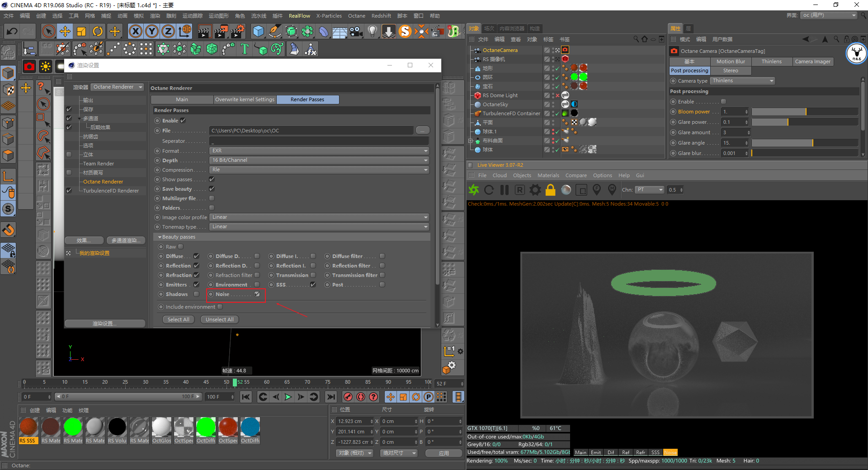Activate the Move tool
Viewport: 868px width, 470px height.
tap(65, 31)
